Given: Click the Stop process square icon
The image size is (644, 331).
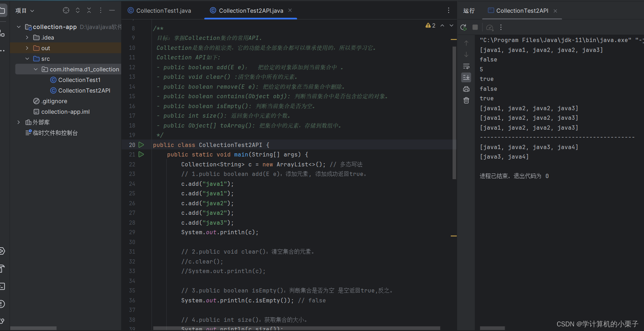Looking at the screenshot, I should [x=475, y=27].
